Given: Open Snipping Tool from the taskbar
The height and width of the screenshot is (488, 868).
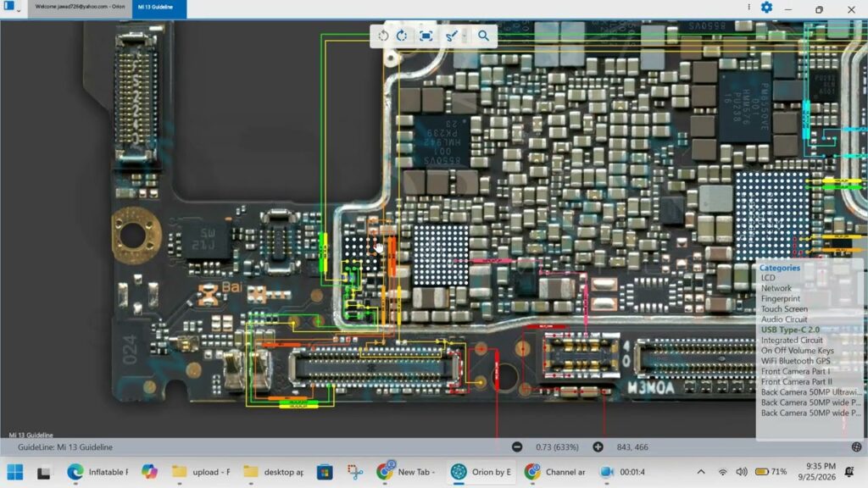Looking at the screenshot, I should point(355,472).
